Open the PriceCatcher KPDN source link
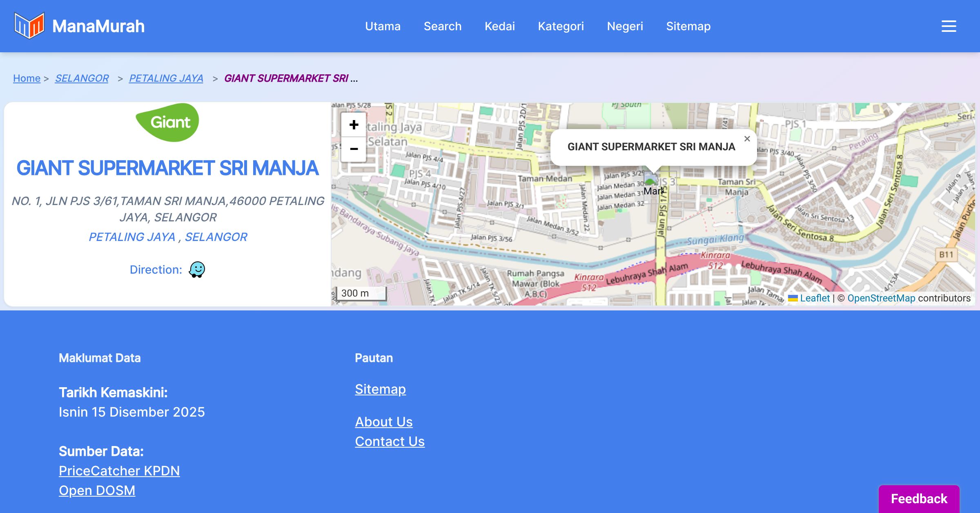Viewport: 980px width, 513px height. coord(119,471)
